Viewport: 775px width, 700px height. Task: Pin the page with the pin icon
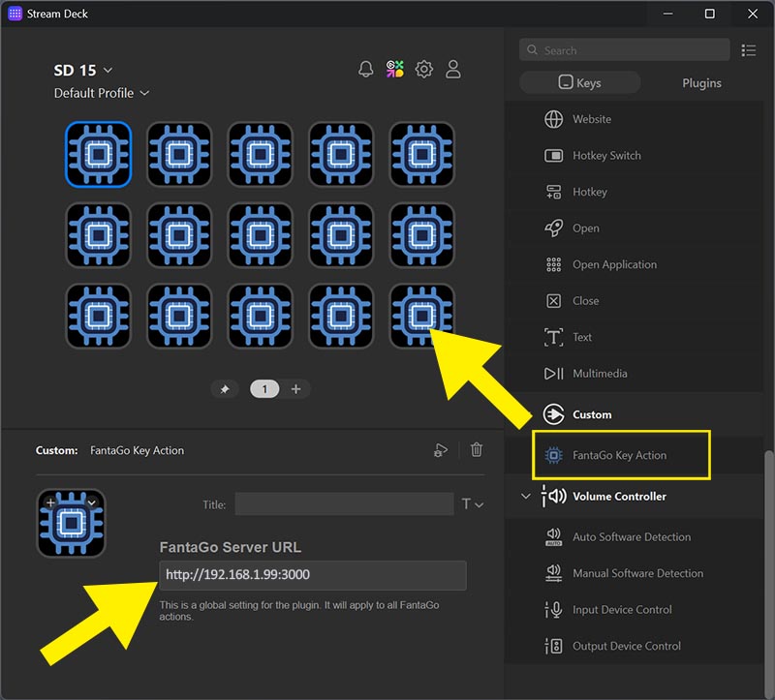pyautogui.click(x=225, y=389)
